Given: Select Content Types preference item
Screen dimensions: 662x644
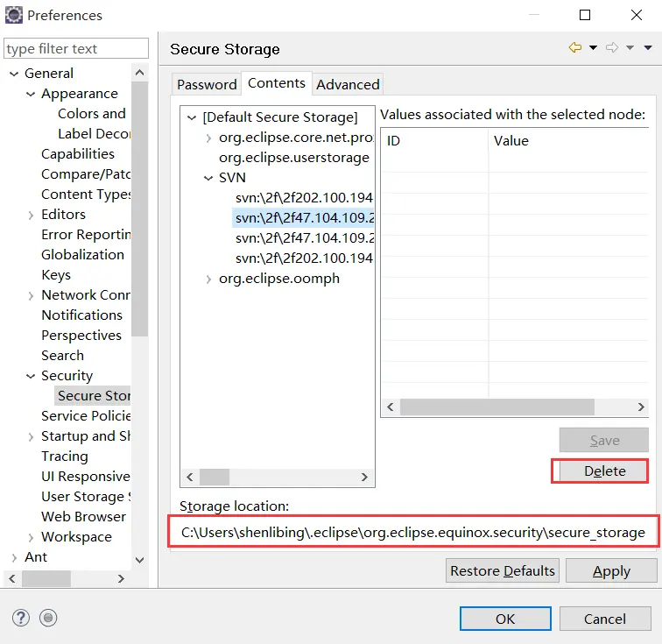Looking at the screenshot, I should 86,195.
